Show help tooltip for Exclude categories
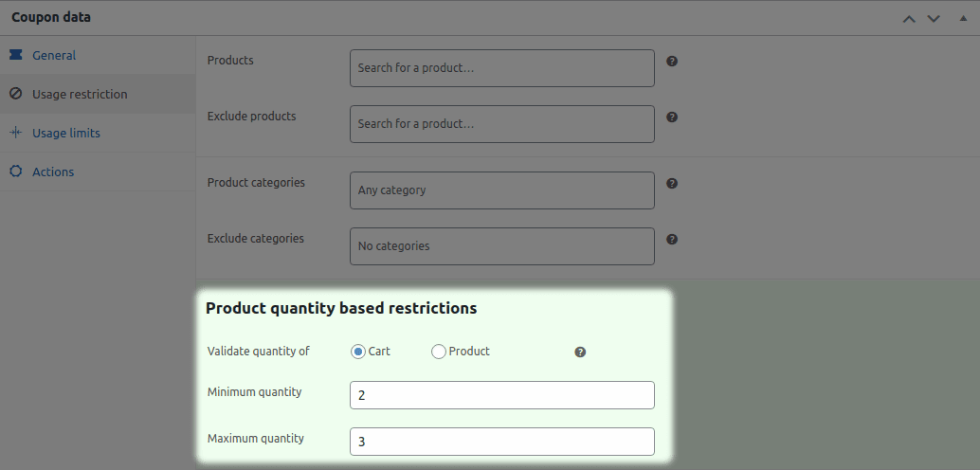Screen dimensions: 980x470 pos(672,239)
